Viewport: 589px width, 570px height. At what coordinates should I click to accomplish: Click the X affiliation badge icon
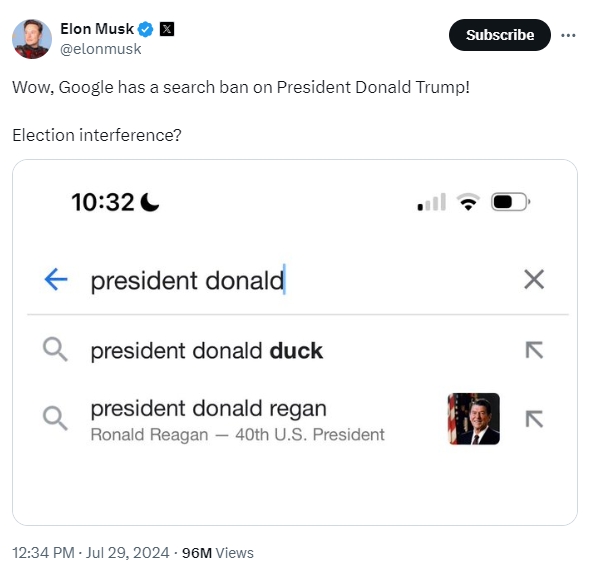[167, 29]
